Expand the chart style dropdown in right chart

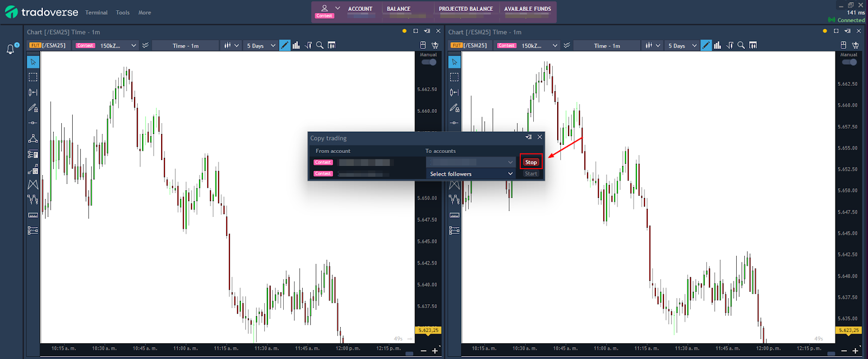click(x=653, y=46)
